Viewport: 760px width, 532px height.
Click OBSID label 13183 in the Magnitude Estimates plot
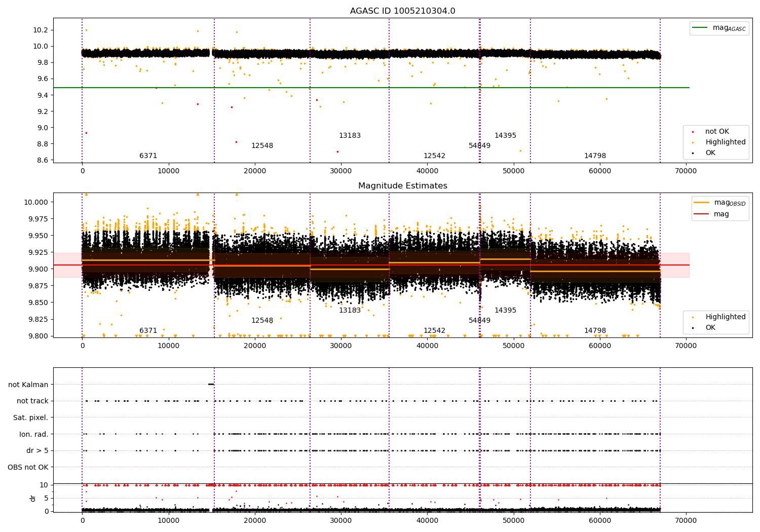point(350,311)
